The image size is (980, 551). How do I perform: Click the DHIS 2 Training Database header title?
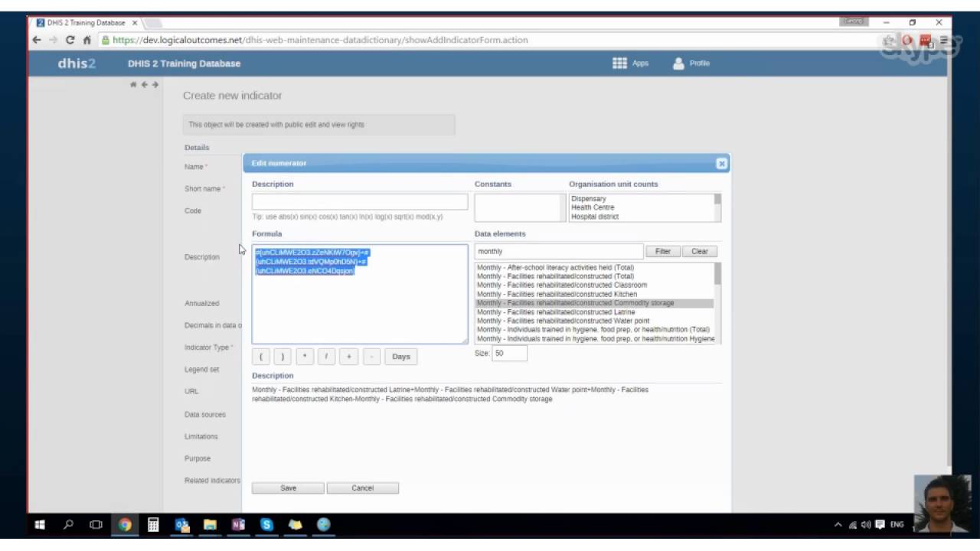click(184, 64)
